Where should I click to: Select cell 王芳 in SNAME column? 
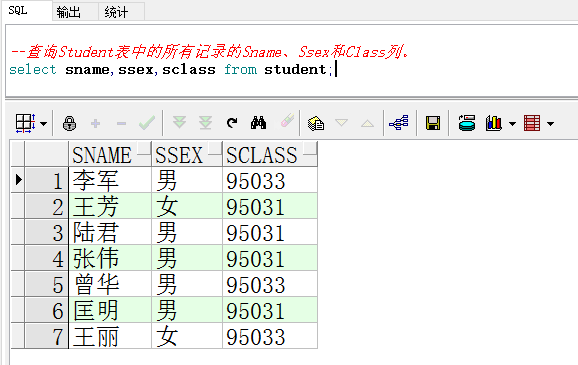tap(110, 206)
